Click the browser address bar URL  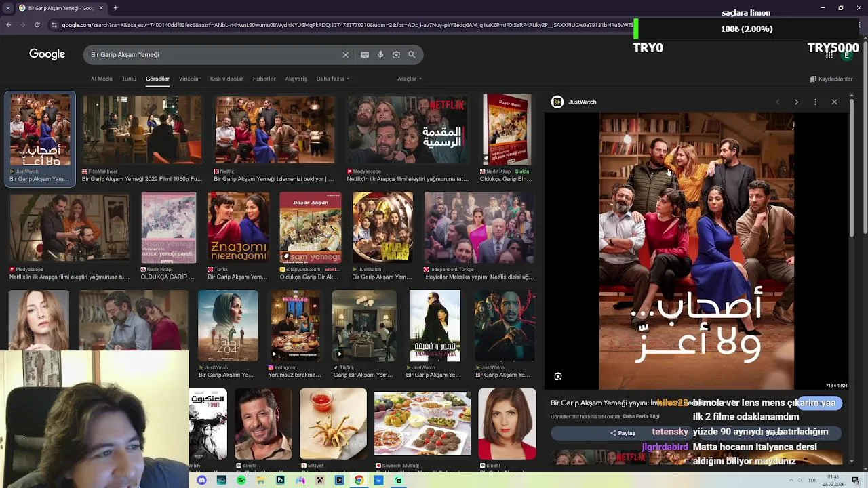point(346,25)
